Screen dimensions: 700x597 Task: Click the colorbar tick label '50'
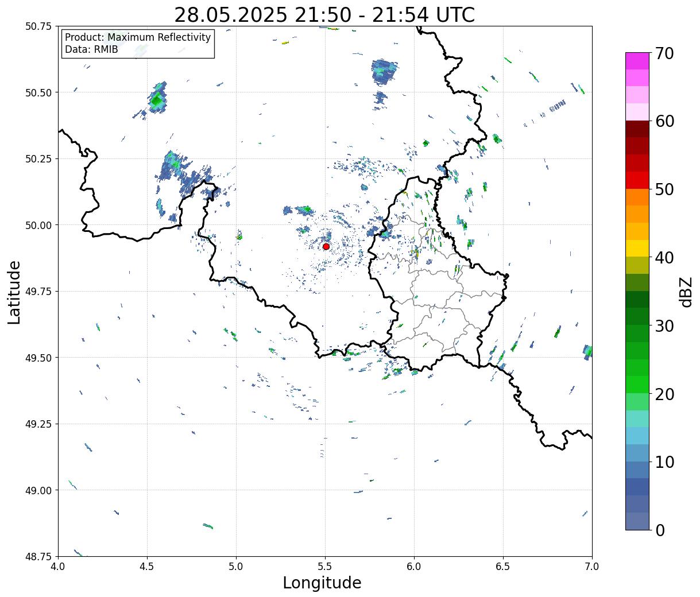664,189
